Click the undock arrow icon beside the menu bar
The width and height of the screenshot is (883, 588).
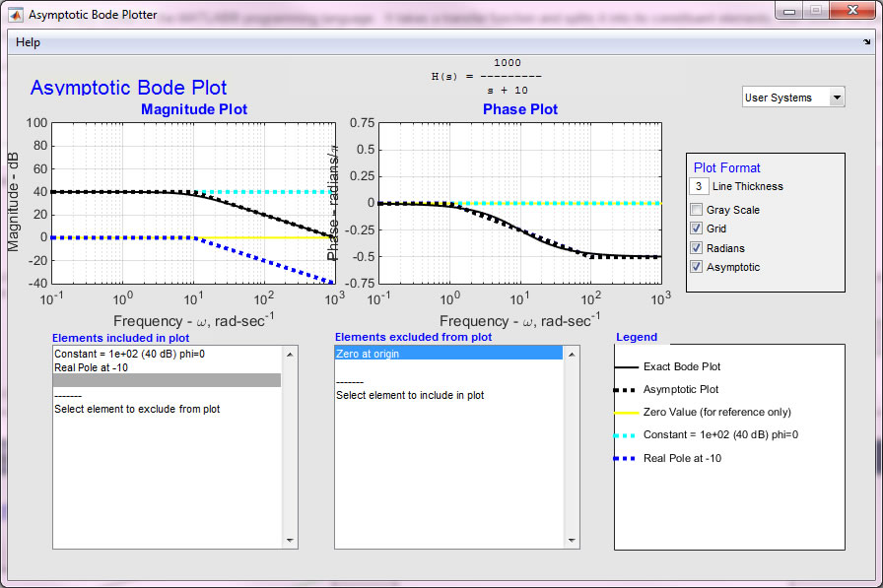click(865, 42)
